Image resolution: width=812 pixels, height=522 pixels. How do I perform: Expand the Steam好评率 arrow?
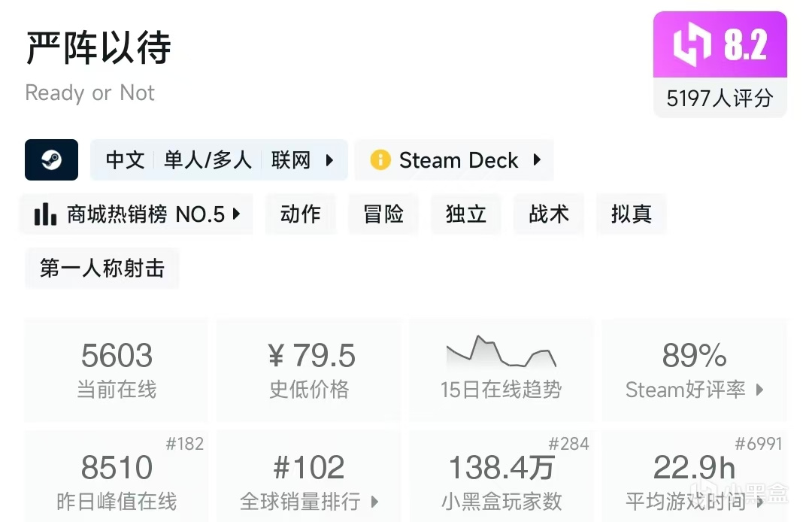tap(759, 390)
